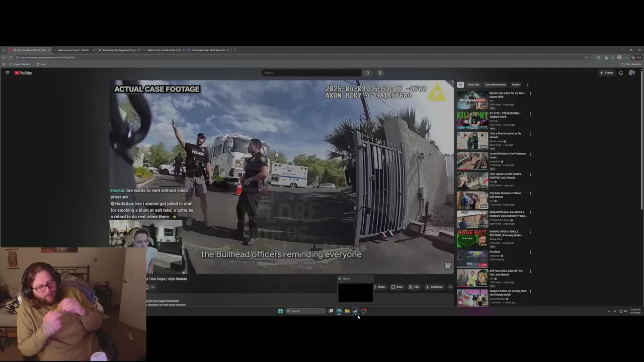Open the YouTube hamburger guide menu
This screenshot has height=362, width=644.
(x=8, y=73)
